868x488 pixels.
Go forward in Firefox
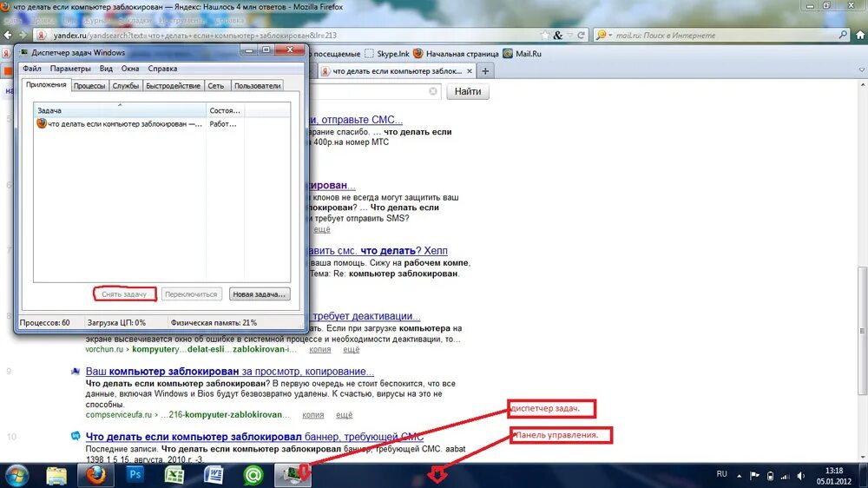(23, 35)
